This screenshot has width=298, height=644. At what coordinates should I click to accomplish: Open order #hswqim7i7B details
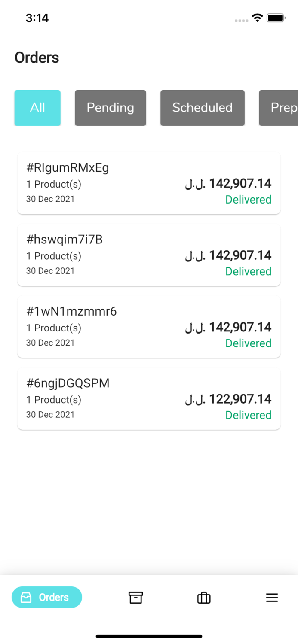coord(149,255)
